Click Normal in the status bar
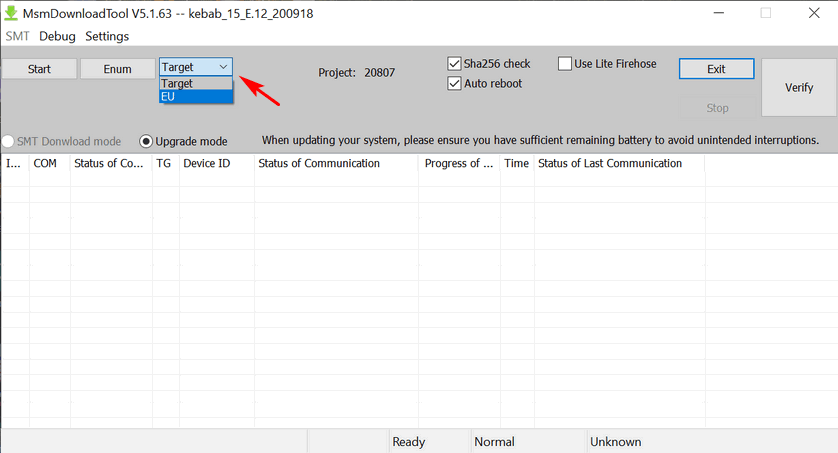 (x=494, y=442)
